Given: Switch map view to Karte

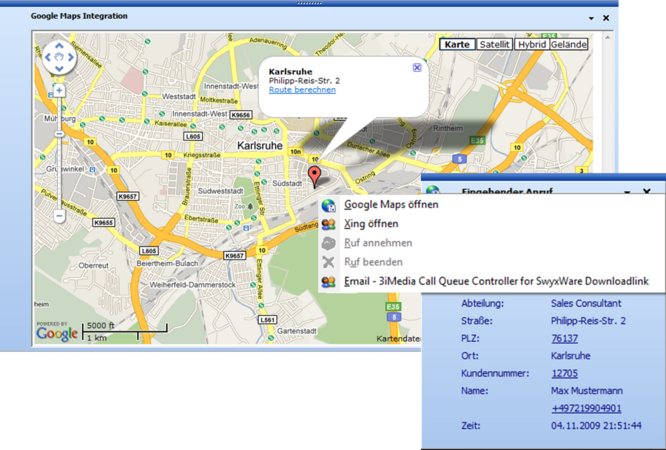Looking at the screenshot, I should click(x=457, y=44).
